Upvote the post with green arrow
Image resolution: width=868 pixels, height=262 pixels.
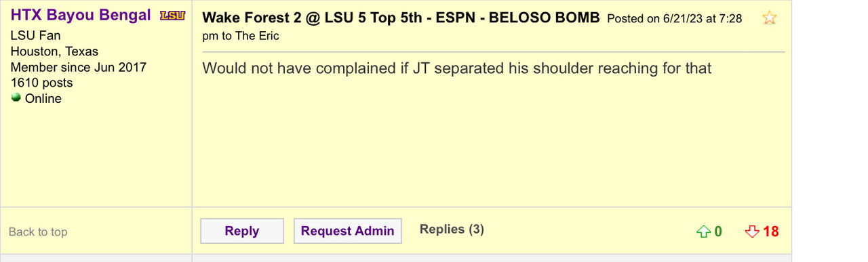point(703,232)
